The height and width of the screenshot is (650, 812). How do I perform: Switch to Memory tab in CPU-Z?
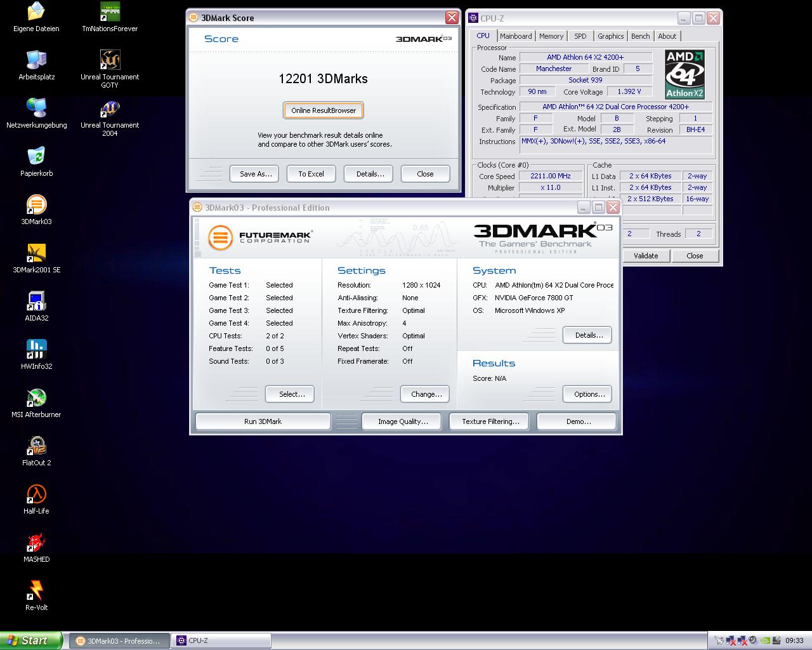pyautogui.click(x=551, y=36)
